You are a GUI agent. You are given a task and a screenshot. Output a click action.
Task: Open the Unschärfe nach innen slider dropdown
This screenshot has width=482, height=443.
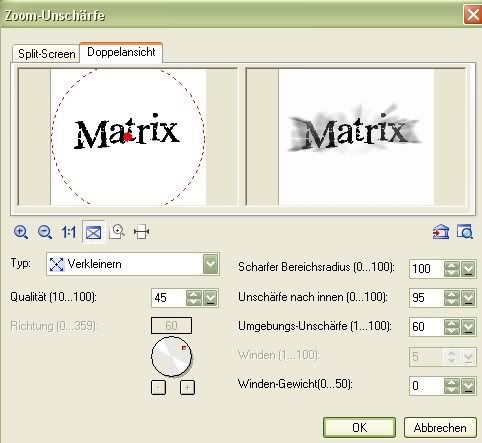(468, 298)
